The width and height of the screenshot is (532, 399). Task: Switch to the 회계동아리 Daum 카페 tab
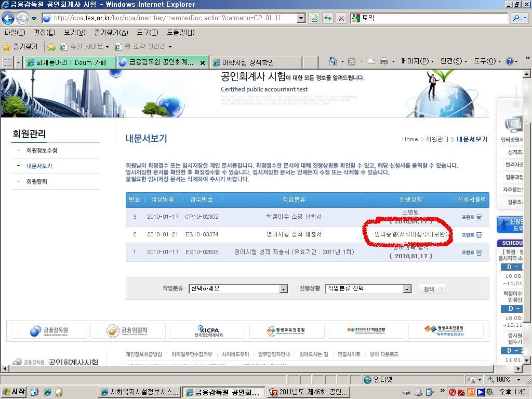(70, 63)
